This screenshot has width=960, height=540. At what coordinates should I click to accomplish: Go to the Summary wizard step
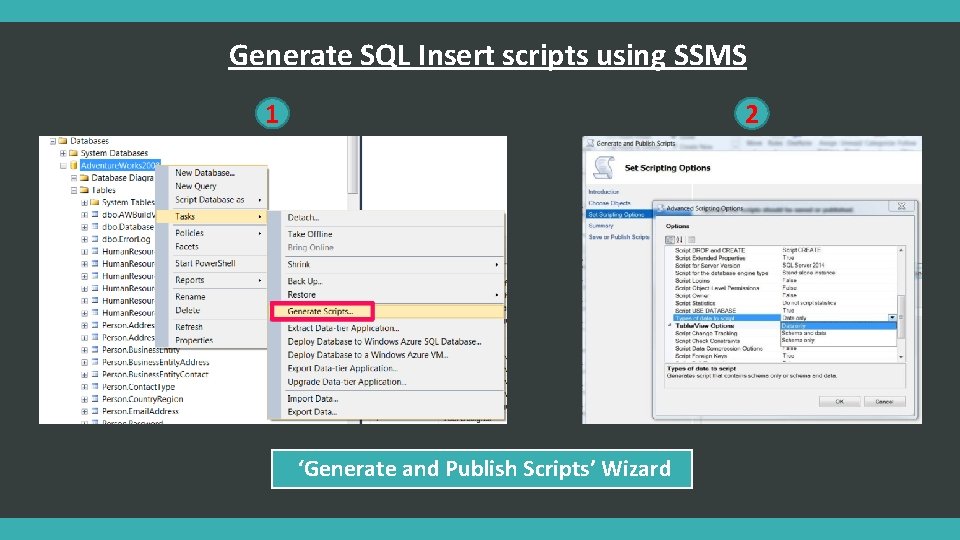(x=601, y=226)
